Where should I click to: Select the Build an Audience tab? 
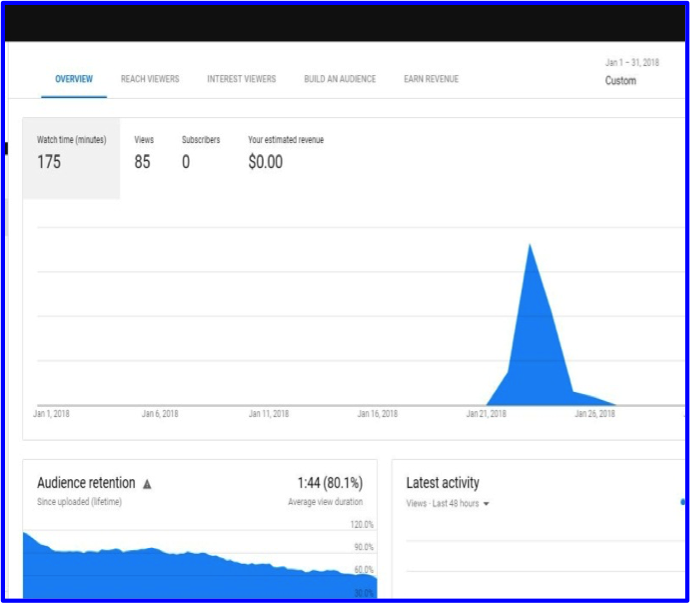(x=340, y=79)
